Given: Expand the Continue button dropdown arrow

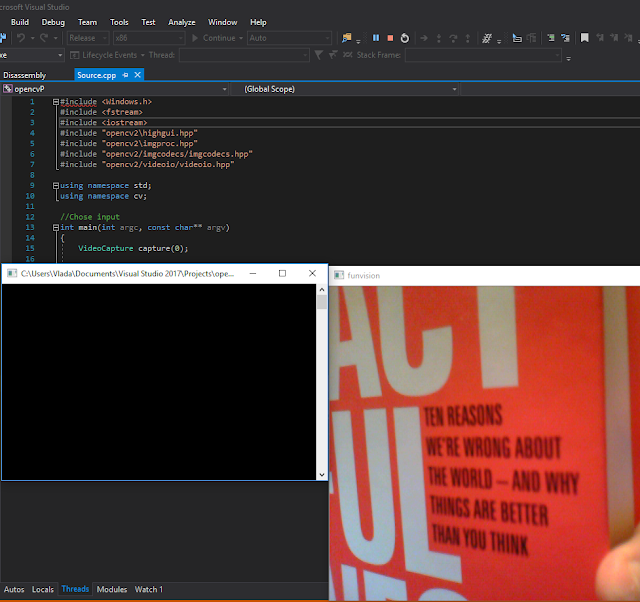Looking at the screenshot, I should (x=241, y=38).
